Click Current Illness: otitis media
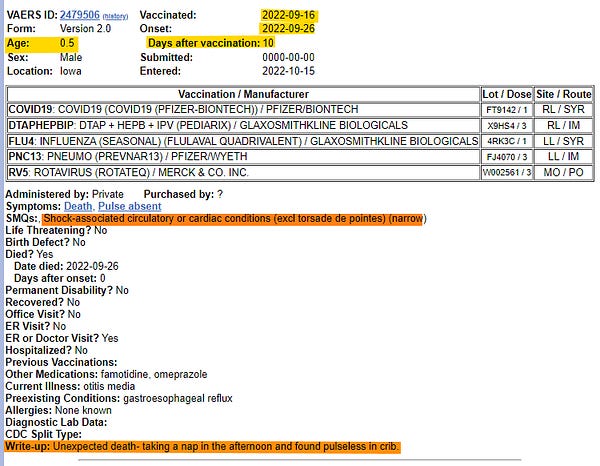The width and height of the screenshot is (600, 466). pyautogui.click(x=70, y=386)
